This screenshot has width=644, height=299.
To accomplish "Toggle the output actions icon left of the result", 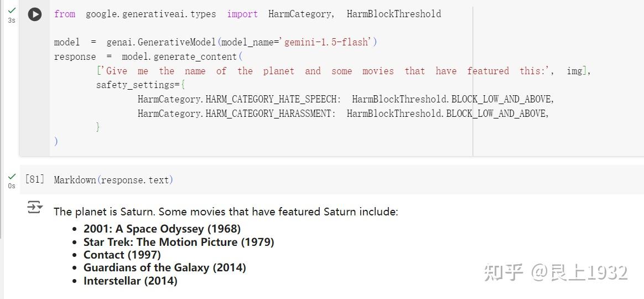I will [35, 207].
